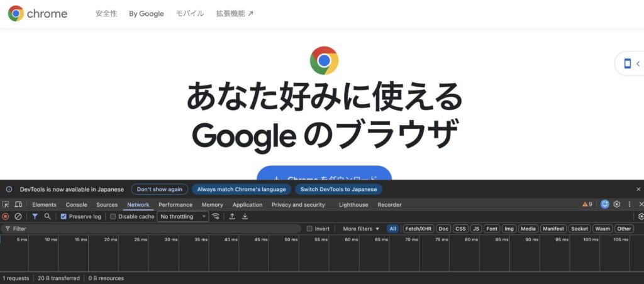This screenshot has width=644, height=284.
Task: Click the phone icon side widget
Action: tap(627, 63)
